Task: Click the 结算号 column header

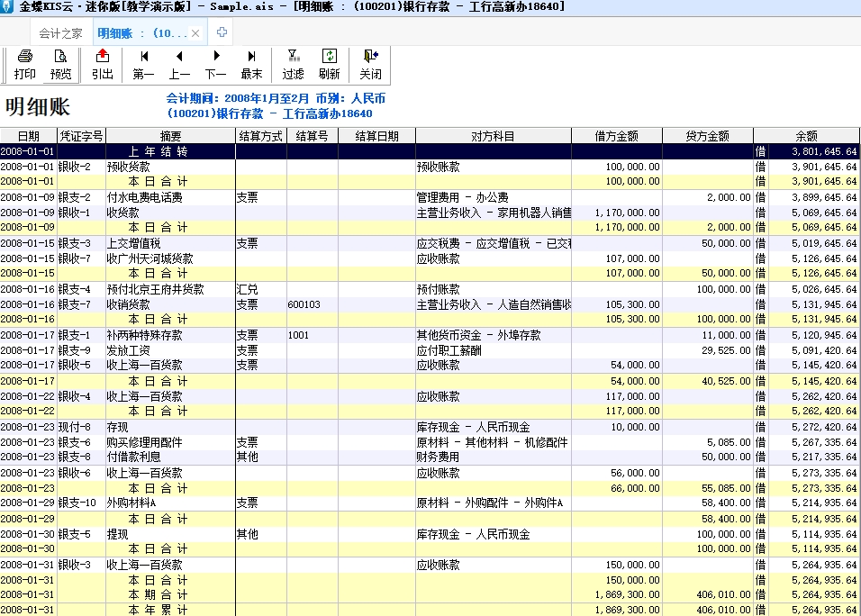Action: (312, 136)
